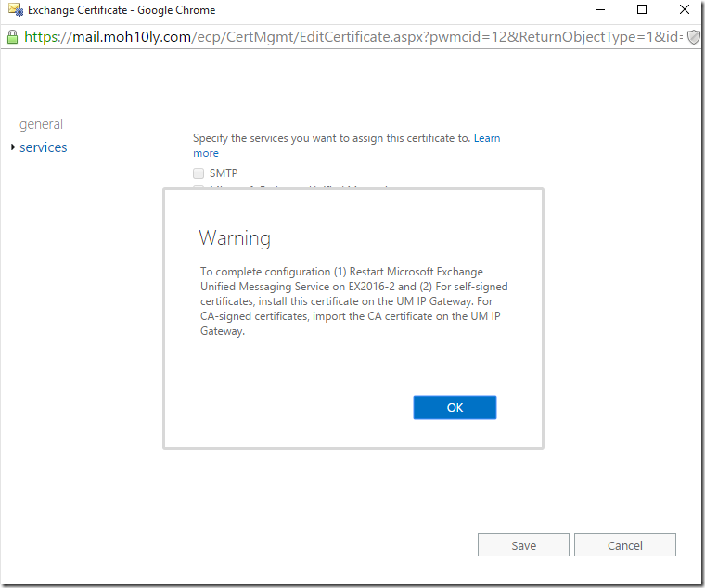Maximize the Chrome window
The height and width of the screenshot is (588, 705).
[642, 9]
